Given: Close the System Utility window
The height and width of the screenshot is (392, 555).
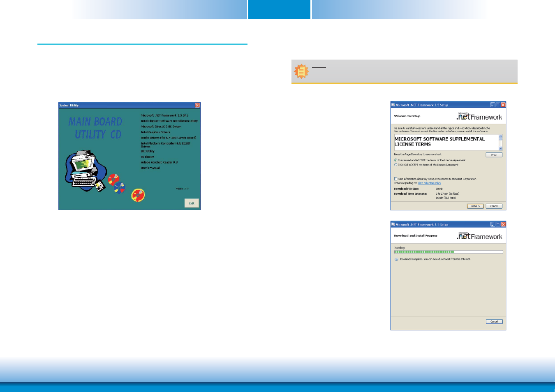Looking at the screenshot, I should pos(197,105).
